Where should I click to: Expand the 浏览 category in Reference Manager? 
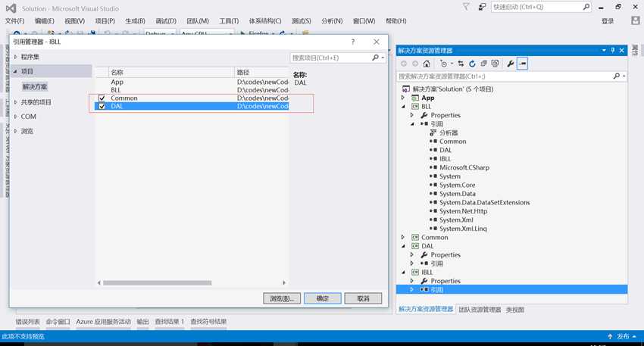click(x=16, y=131)
